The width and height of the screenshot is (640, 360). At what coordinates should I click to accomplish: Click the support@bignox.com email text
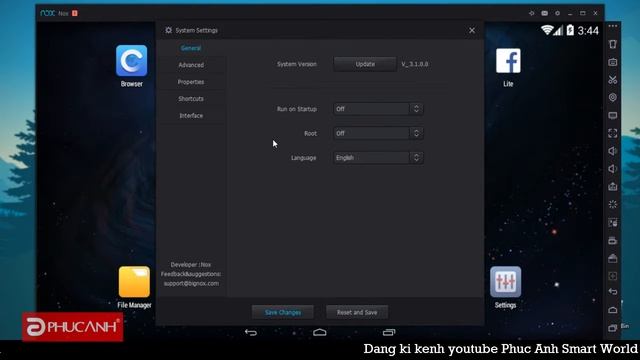[191, 283]
